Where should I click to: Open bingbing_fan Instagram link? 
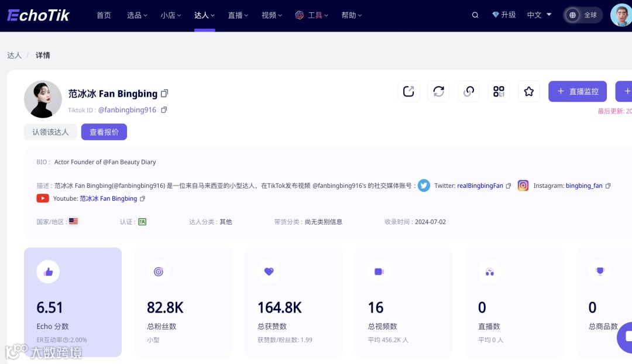click(584, 186)
